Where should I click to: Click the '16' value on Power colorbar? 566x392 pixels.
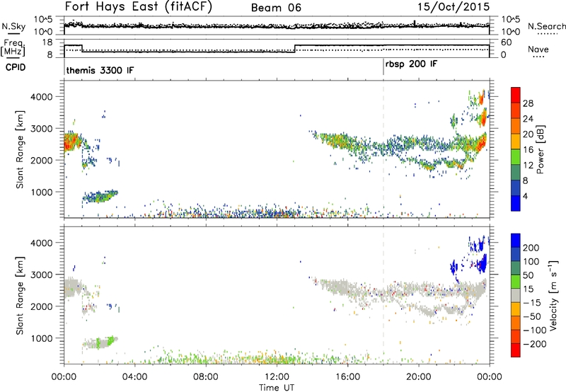[528, 150]
